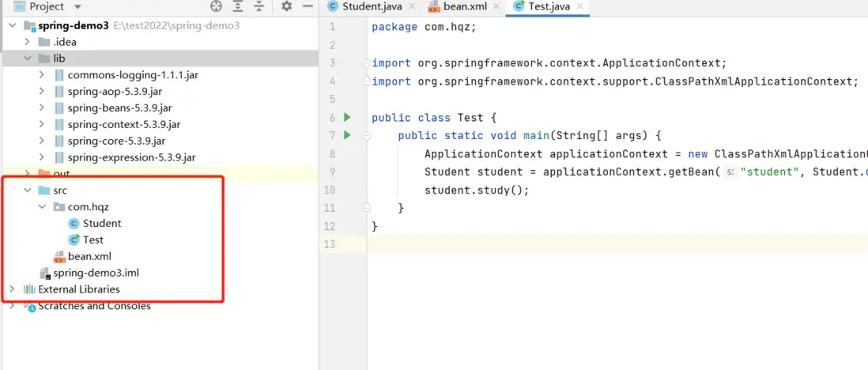The height and width of the screenshot is (370, 868).
Task: Click the commons-logging jar archive icon
Action: click(x=59, y=75)
